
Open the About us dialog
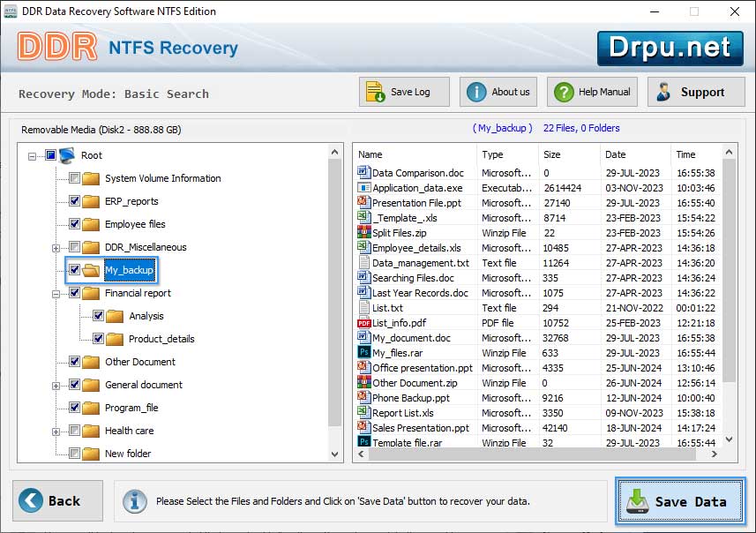point(498,92)
